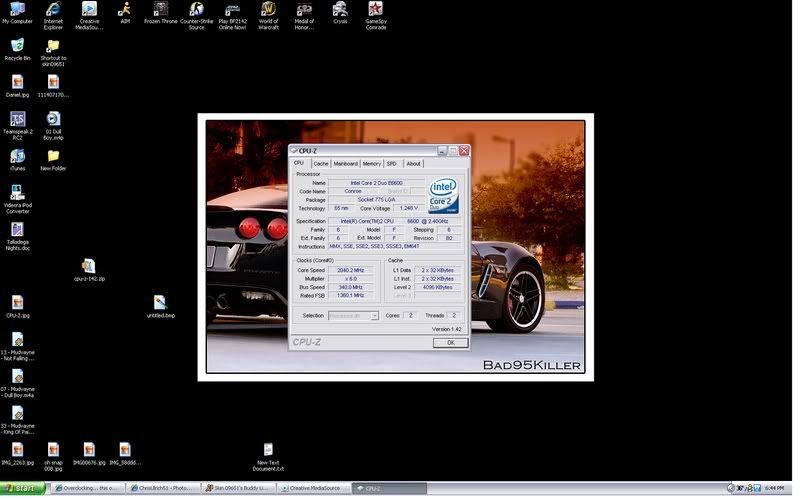
Task: Open the Mainboard tab in CPU-Z
Action: point(345,163)
